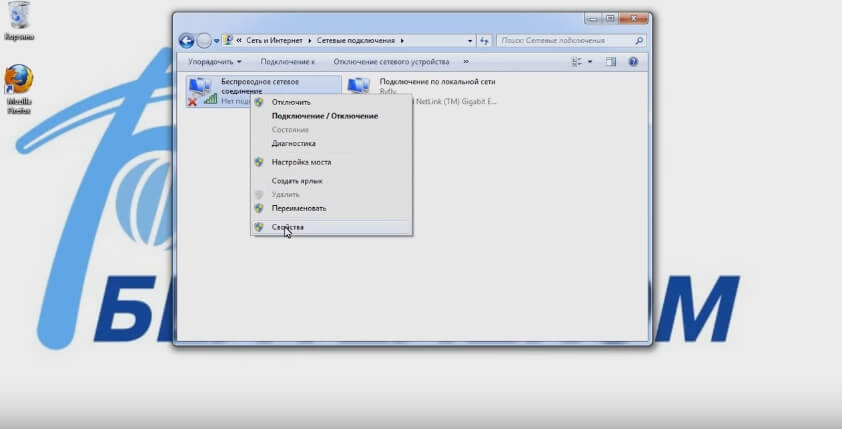Viewport: 842px width, 429px height.
Task: Click the change view icon
Action: (577, 62)
